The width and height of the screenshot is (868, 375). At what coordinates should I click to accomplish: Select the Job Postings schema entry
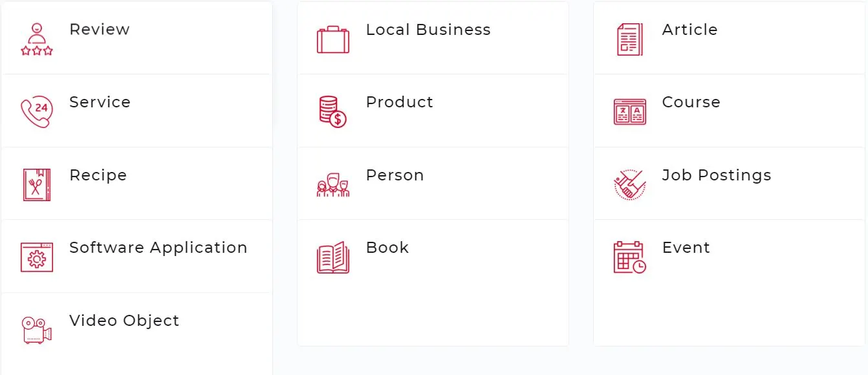(x=716, y=175)
